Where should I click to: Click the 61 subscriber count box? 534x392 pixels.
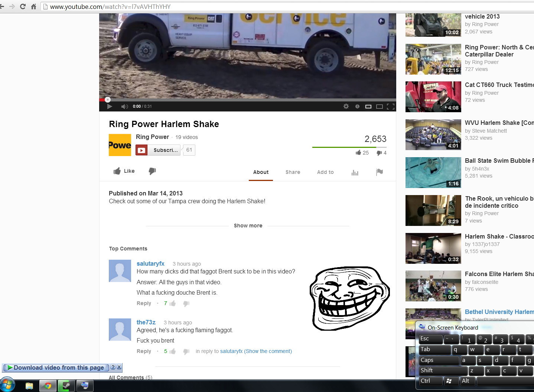click(x=189, y=150)
